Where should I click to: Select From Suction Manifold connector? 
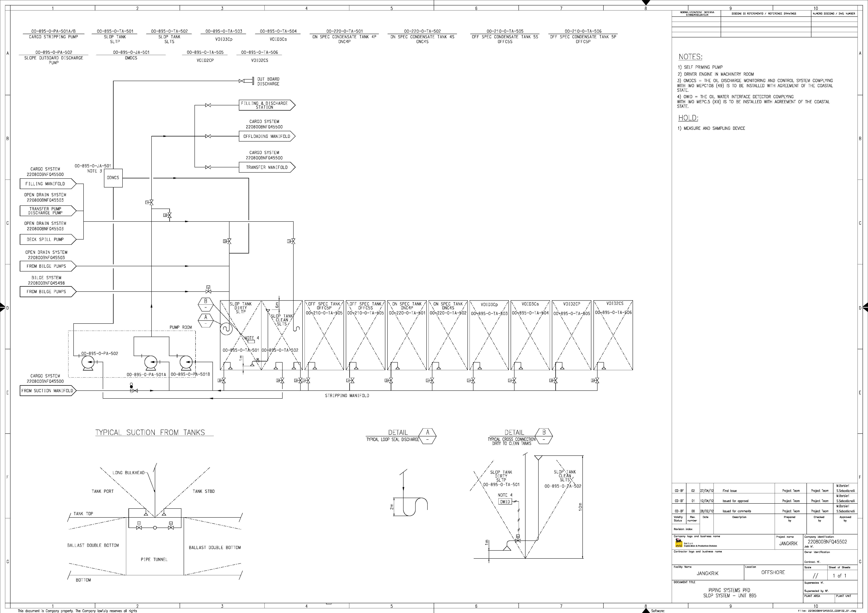(48, 391)
